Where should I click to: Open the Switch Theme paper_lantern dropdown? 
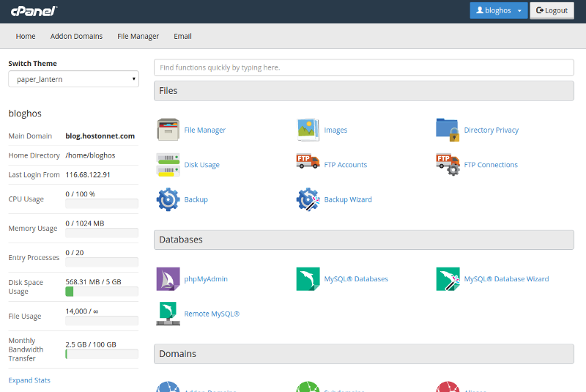(74, 79)
